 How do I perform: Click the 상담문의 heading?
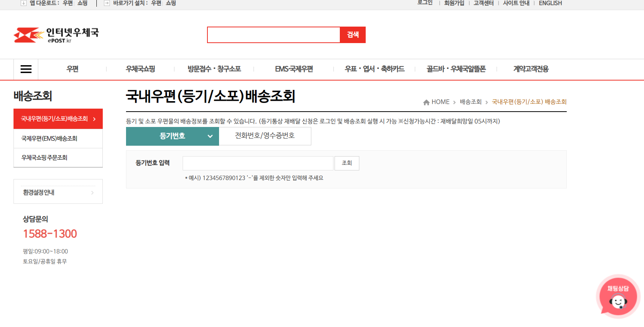tap(35, 219)
